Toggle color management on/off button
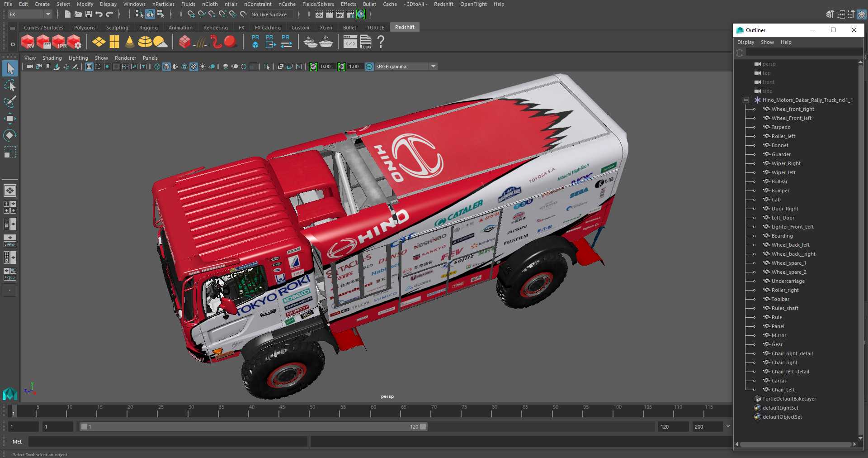This screenshot has width=868, height=458. [369, 67]
